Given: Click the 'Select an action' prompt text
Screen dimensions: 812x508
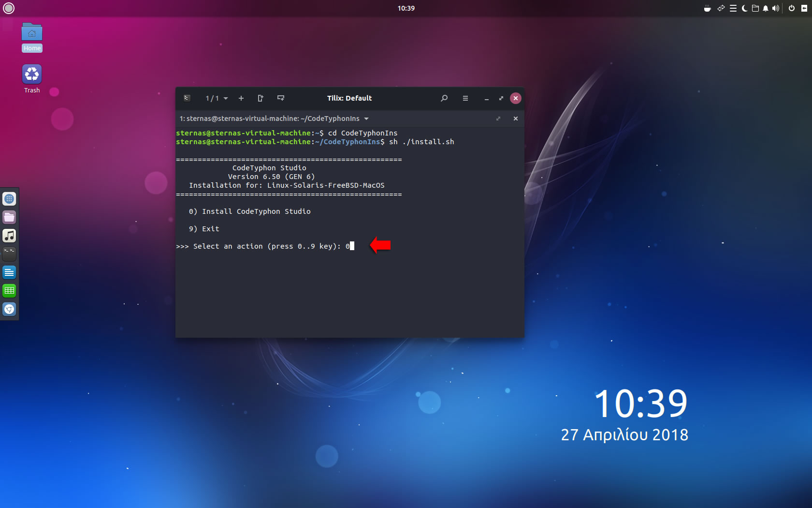Looking at the screenshot, I should 228,246.
